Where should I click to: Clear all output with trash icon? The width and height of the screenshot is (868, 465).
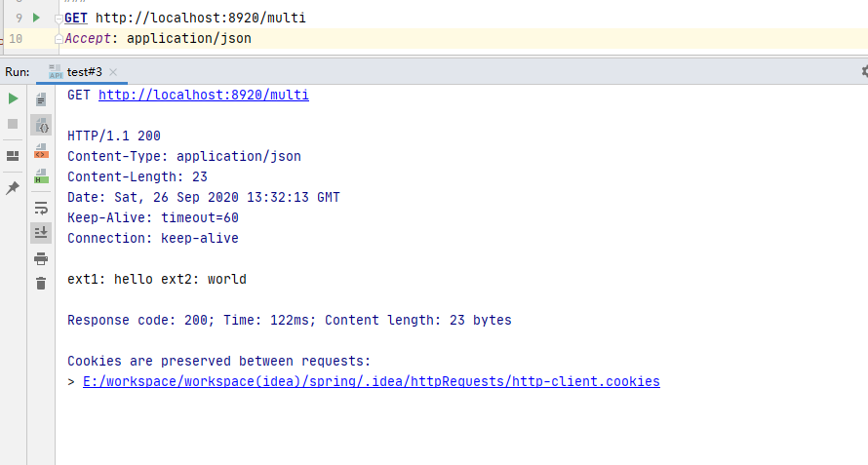41,284
